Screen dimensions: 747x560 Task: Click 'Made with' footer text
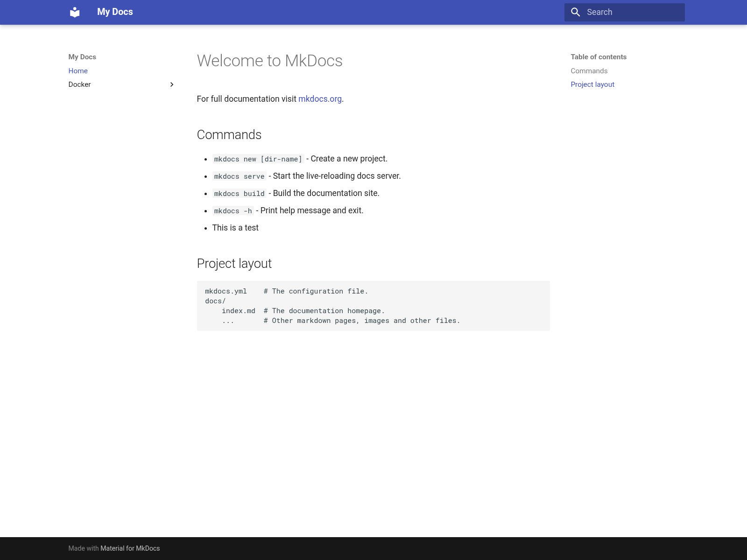point(84,548)
